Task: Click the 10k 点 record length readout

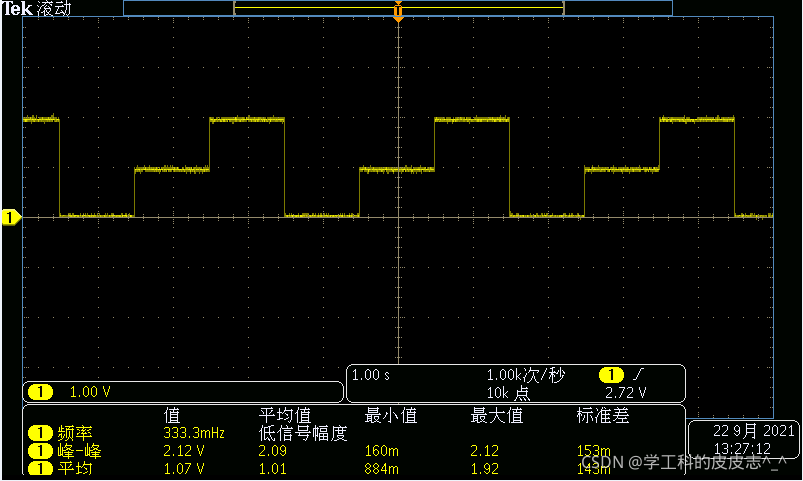Action: (x=508, y=393)
